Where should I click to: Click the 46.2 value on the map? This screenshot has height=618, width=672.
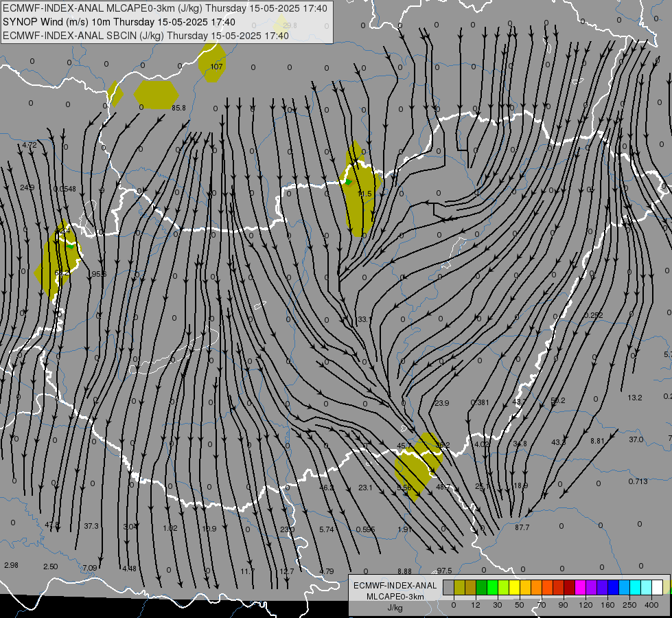[x=327, y=488]
